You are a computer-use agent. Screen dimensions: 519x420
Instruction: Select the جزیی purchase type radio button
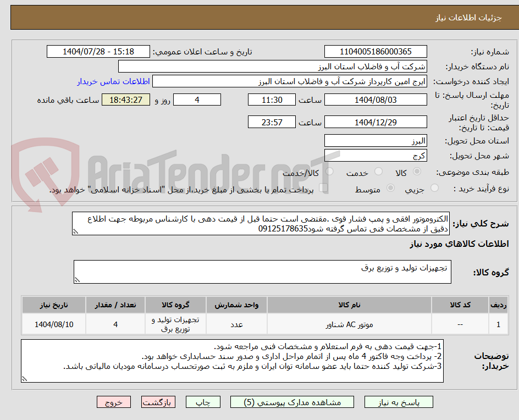[x=434, y=188]
